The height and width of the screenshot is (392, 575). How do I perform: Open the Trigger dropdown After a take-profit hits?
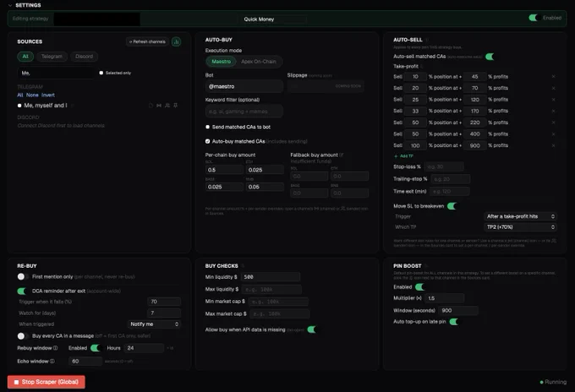[x=520, y=216]
